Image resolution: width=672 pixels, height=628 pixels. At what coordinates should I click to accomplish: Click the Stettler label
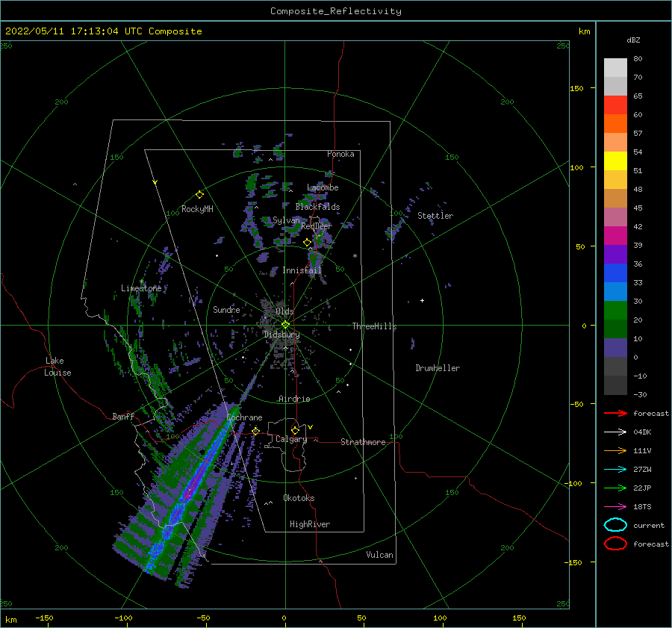tap(435, 216)
